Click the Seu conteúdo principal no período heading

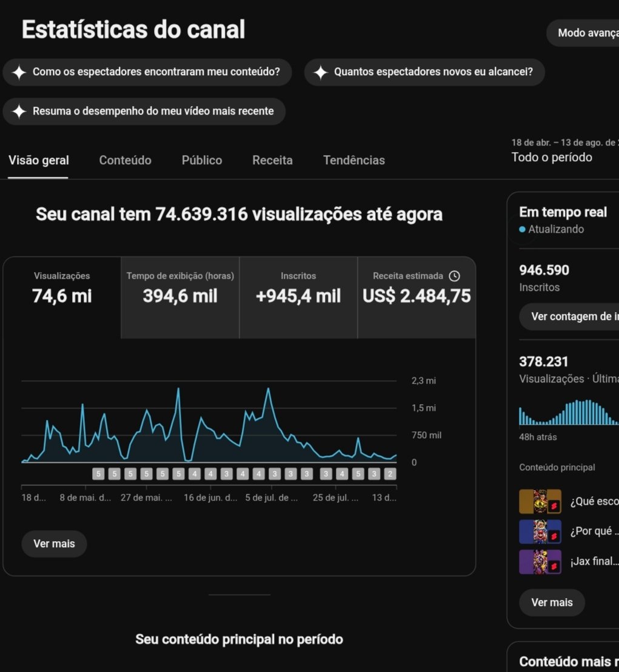239,639
